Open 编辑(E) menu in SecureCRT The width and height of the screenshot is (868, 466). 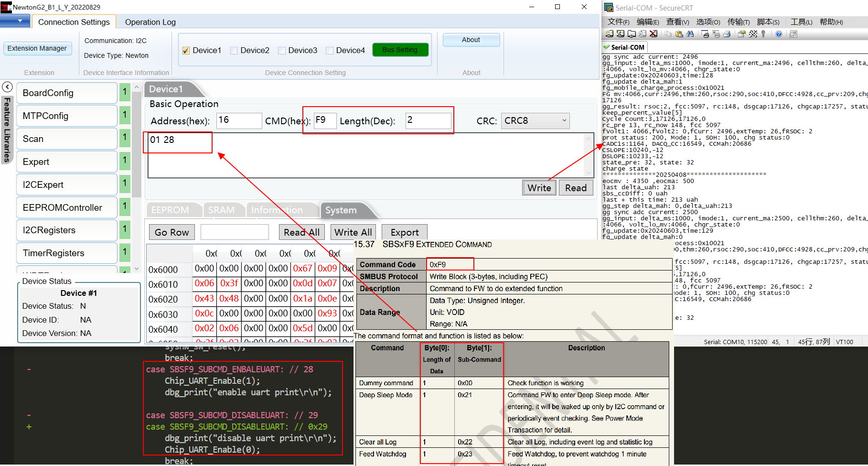648,22
